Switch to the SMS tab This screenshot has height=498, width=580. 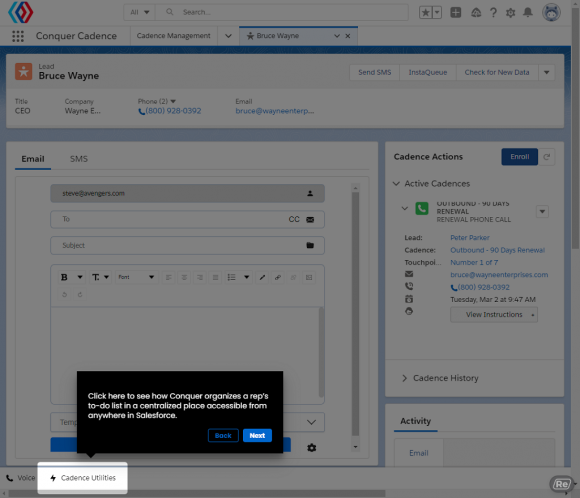(79, 159)
